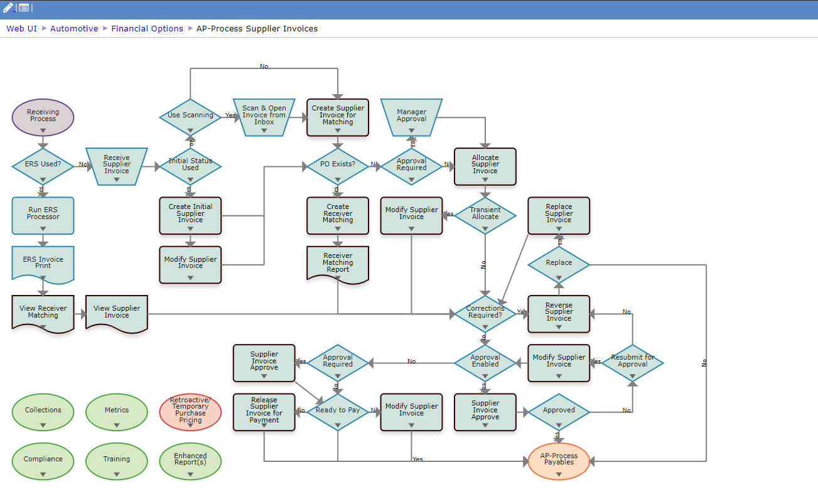The width and height of the screenshot is (818, 504).
Task: Expand the Collections node dropdown arrow
Action: coord(43,425)
